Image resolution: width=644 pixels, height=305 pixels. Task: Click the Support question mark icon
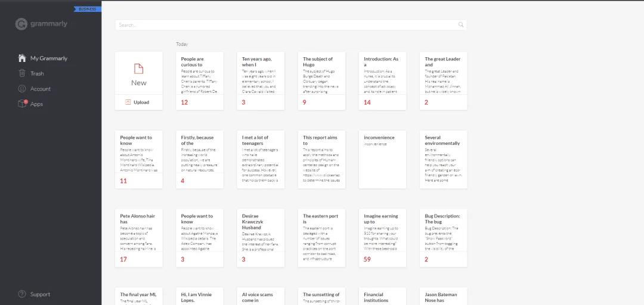[22, 294]
